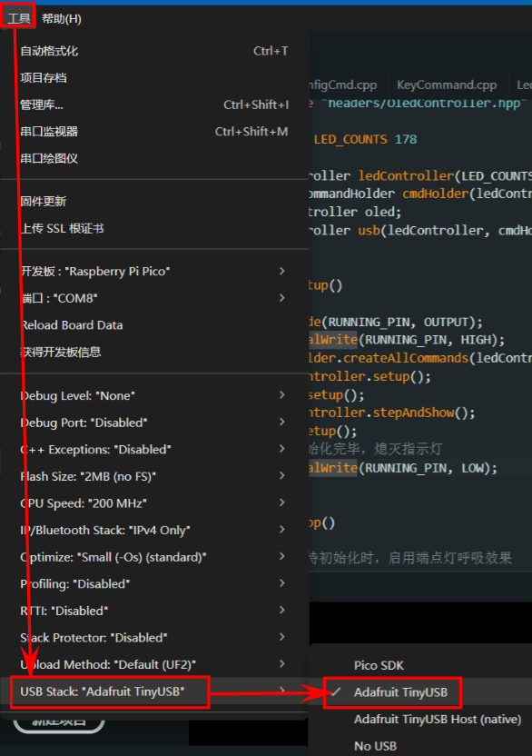Image resolution: width=532 pixels, height=756 pixels.
Task: Click the cmdHolder declaration in code
Action: click(419, 194)
